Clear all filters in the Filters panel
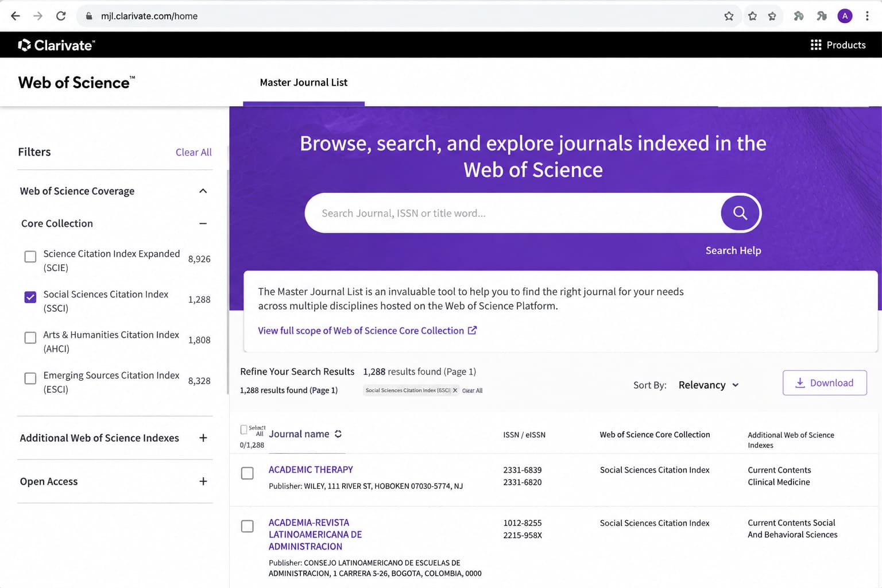This screenshot has height=588, width=882. point(194,152)
